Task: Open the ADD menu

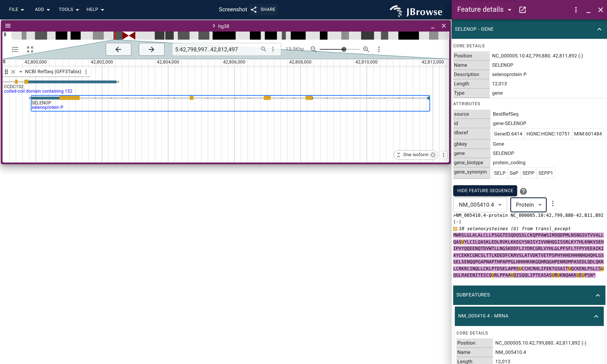Action: (42, 10)
